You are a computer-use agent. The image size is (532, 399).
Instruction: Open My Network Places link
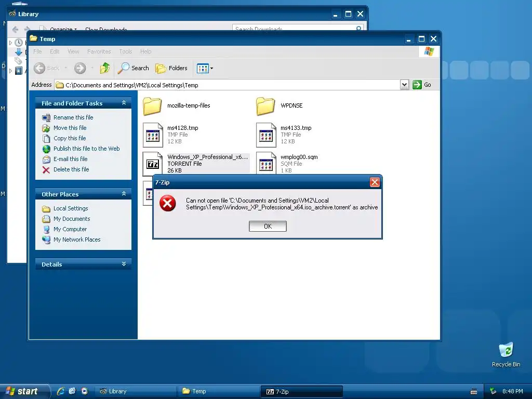77,240
